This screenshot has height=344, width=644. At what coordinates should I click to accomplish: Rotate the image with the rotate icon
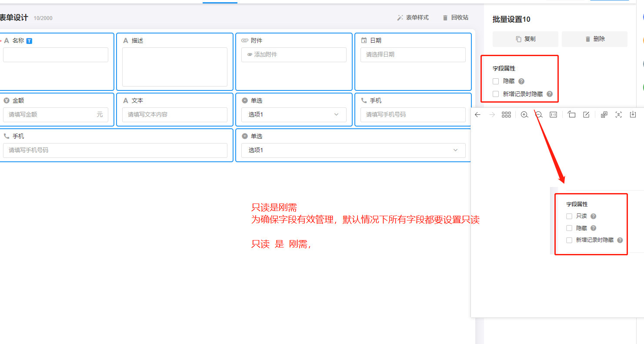[x=572, y=115]
